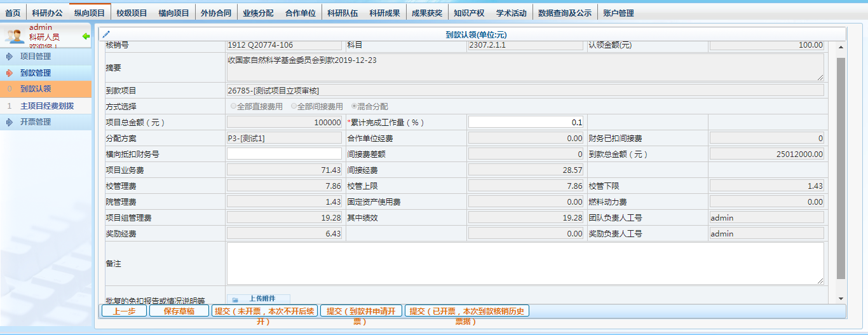Screen dimensions: 868x335
Task: Open 业绩分配 tab
Action: [258, 13]
